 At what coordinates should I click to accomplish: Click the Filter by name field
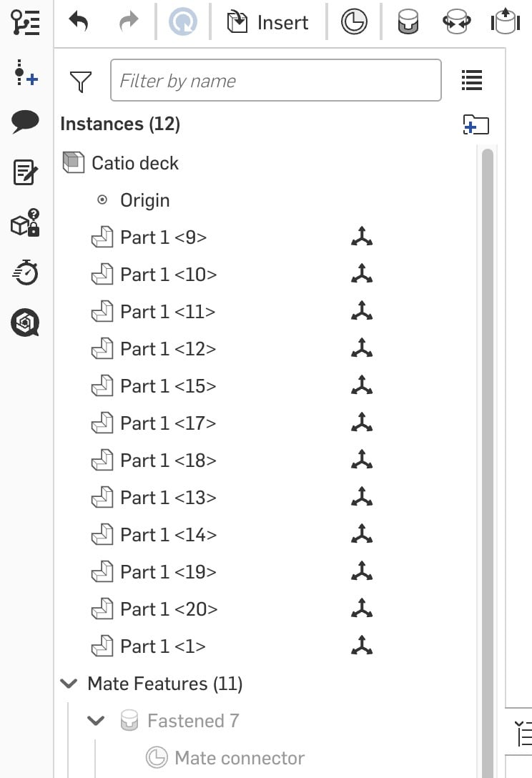(275, 80)
